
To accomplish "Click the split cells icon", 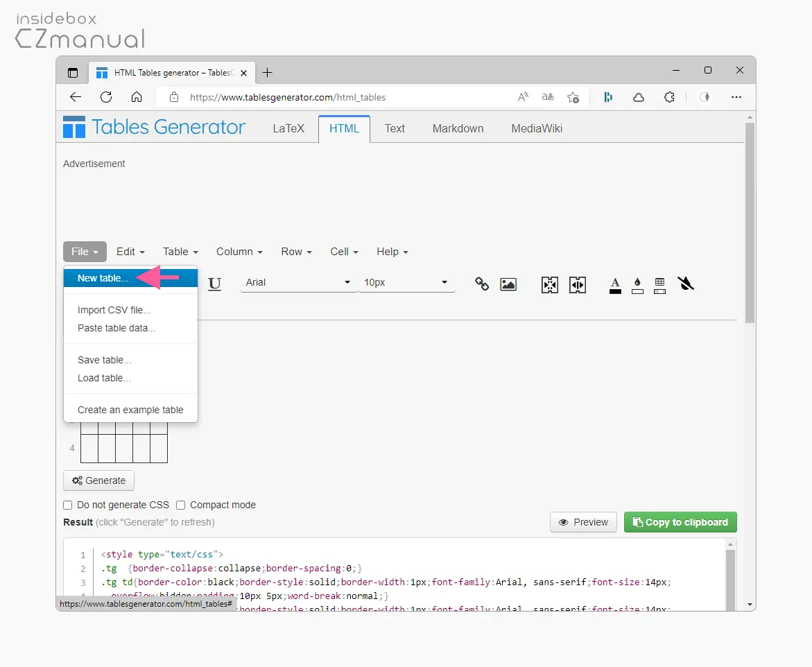I will (x=578, y=285).
